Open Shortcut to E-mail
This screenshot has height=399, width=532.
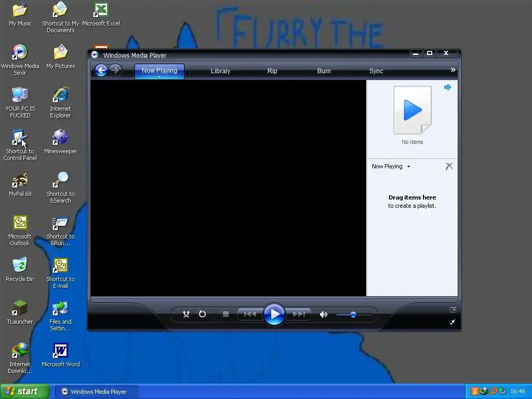[60, 273]
